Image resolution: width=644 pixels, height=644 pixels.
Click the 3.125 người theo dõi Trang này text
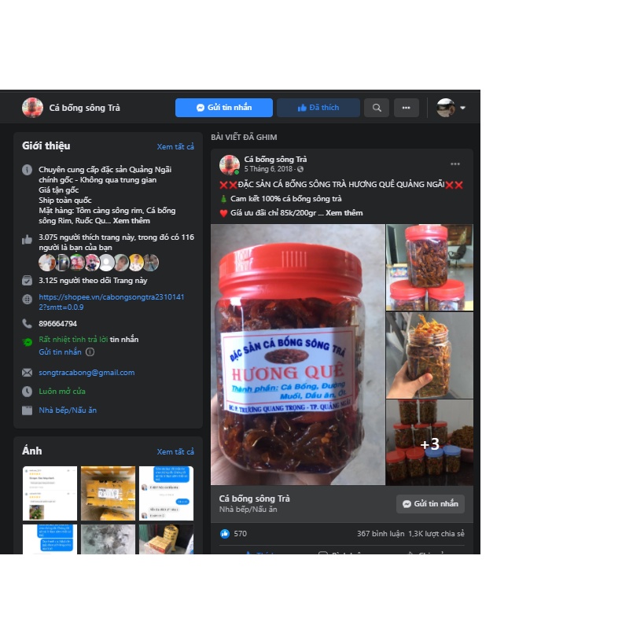[93, 281]
